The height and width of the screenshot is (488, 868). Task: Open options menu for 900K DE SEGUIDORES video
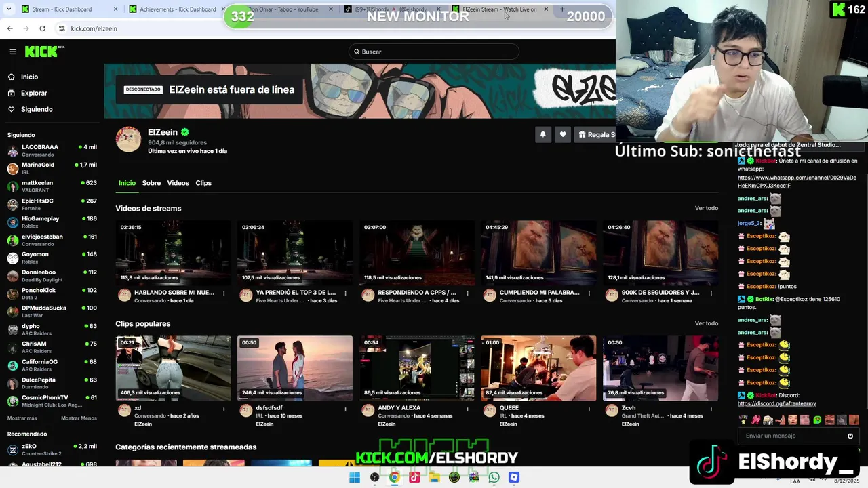pos(711,293)
